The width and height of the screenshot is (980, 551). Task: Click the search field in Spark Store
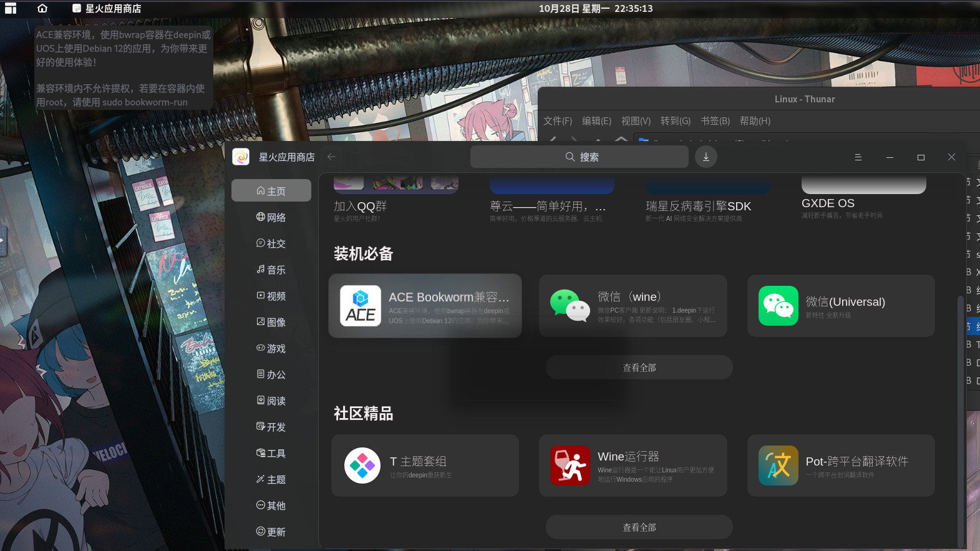point(580,157)
